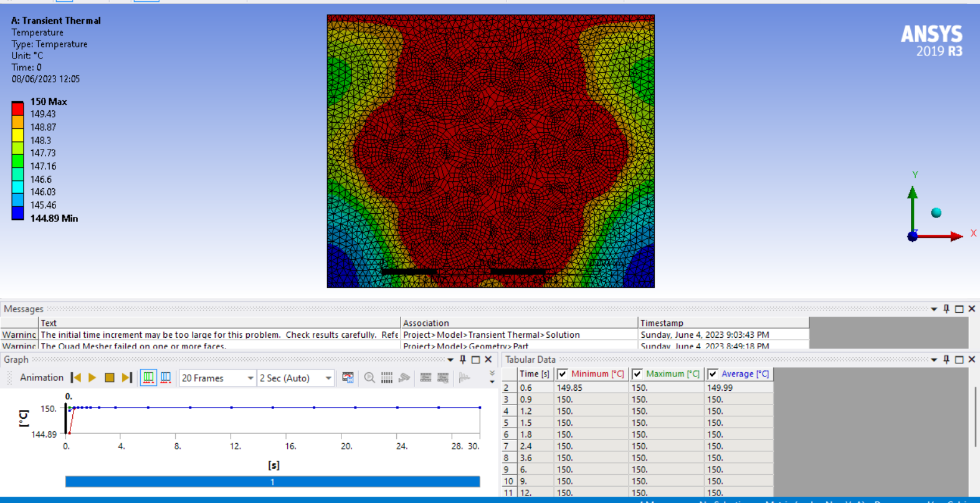Click dark blue 144.89 Min legend color band
Viewport: 980px width, 503px height.
(17, 213)
